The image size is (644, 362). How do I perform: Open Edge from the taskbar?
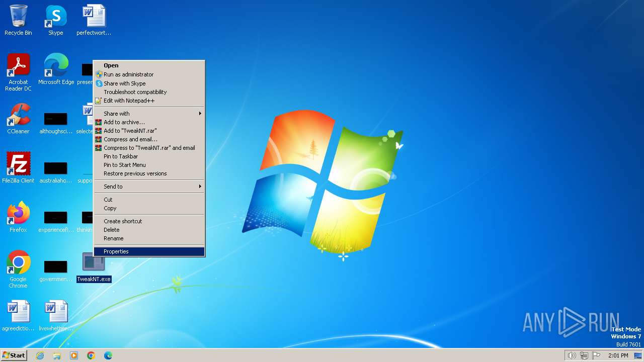[x=108, y=355]
